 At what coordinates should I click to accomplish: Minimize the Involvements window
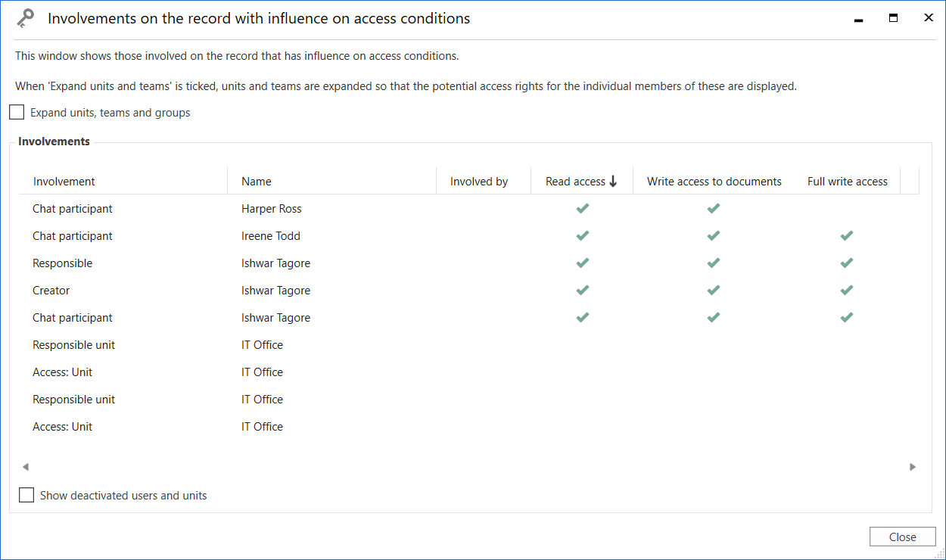858,19
